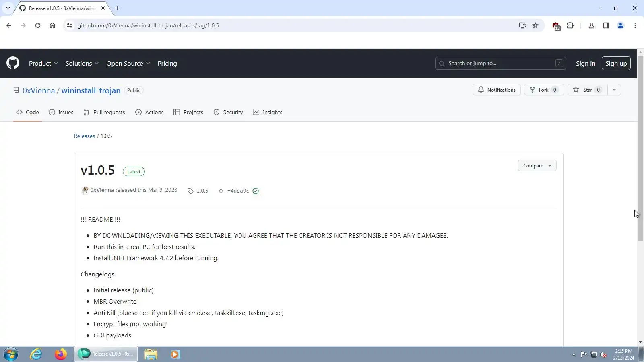Open the Windows Start button

pyautogui.click(x=11, y=354)
